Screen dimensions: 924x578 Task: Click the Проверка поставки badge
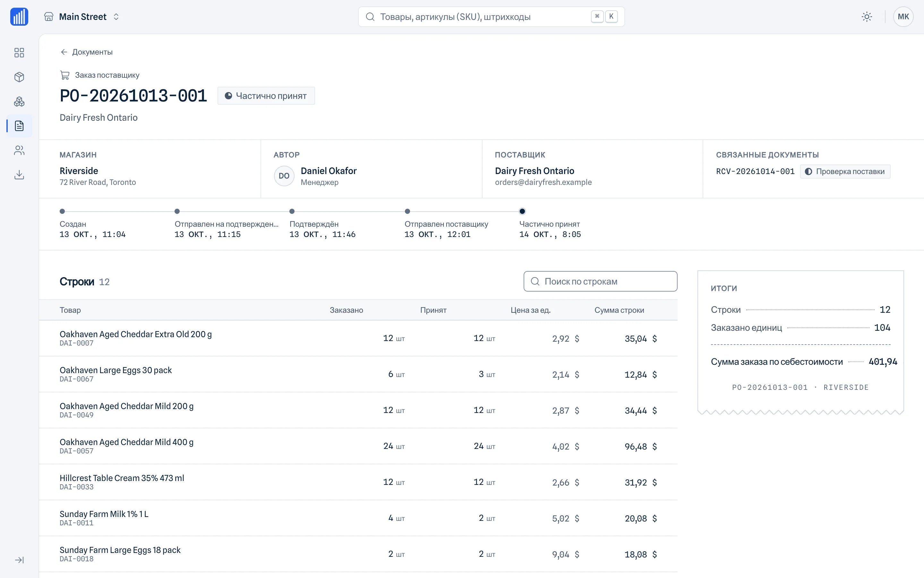click(x=845, y=171)
